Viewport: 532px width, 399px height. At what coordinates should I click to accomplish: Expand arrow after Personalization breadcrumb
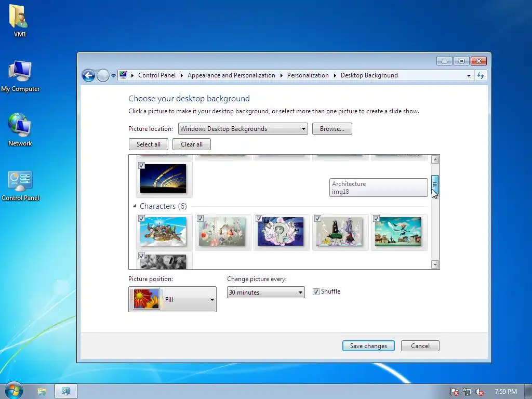335,76
